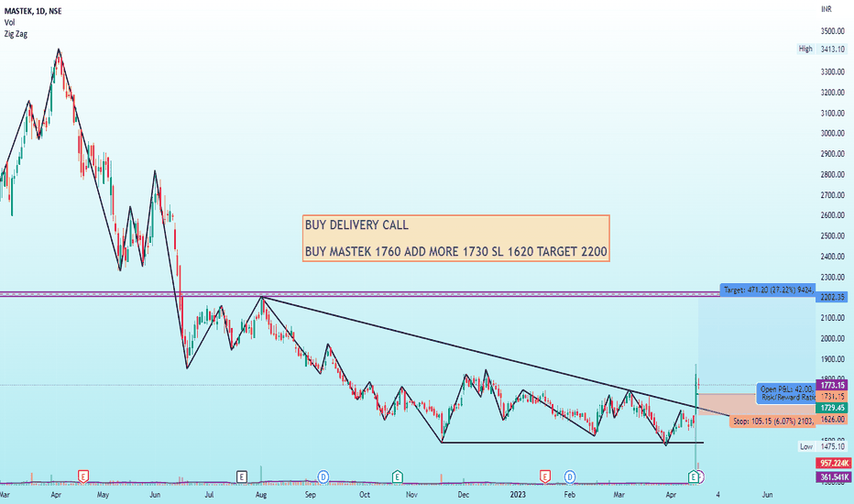
Task: Click the 2800.00 price axis tick
Action: [x=833, y=174]
